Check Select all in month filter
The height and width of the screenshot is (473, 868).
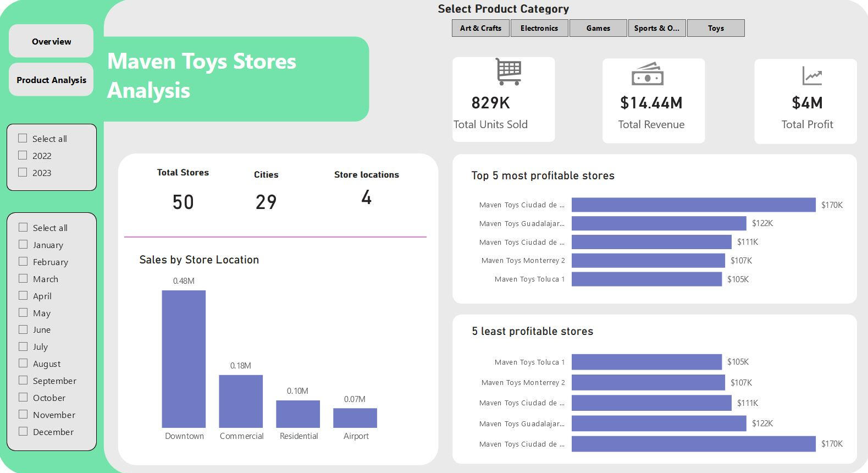[x=23, y=228]
